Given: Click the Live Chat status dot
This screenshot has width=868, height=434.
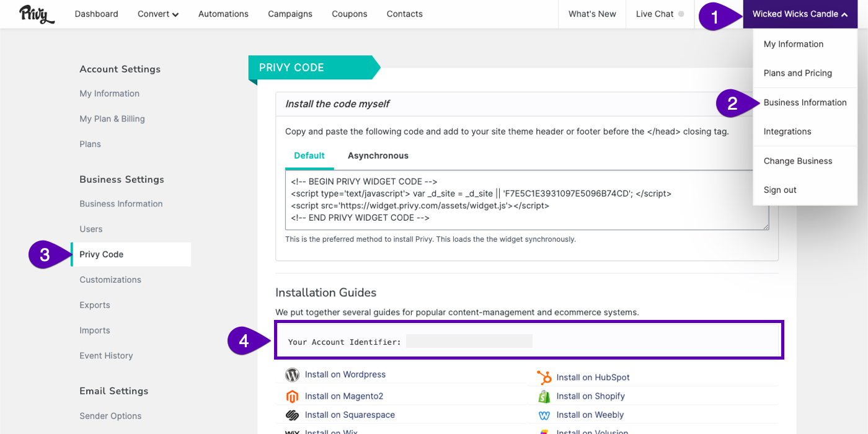Looking at the screenshot, I should (681, 14).
